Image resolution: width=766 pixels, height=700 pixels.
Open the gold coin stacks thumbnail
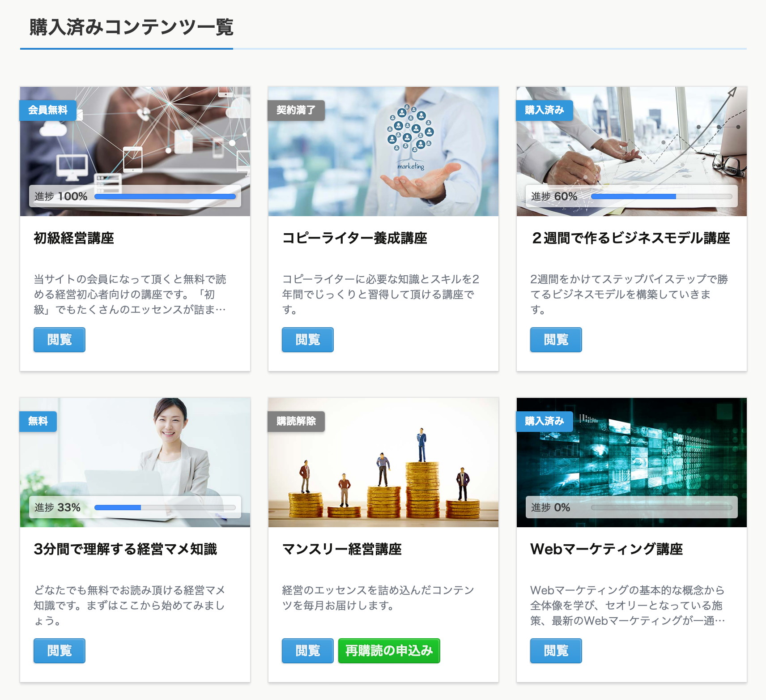(383, 462)
